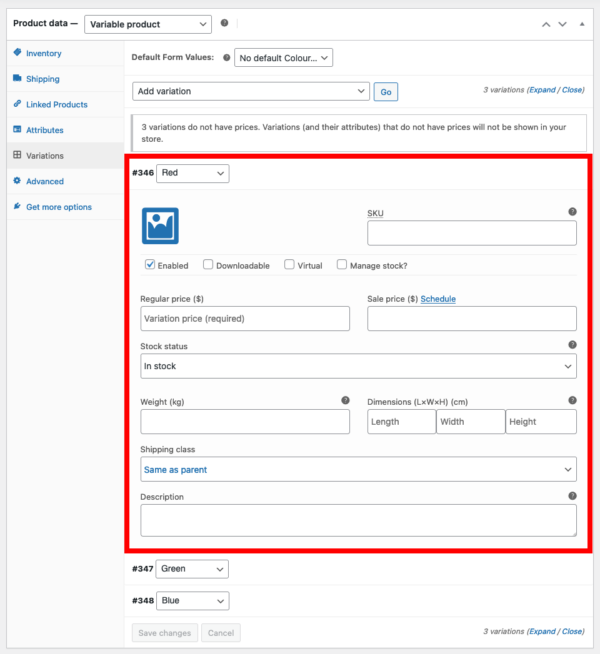Click the help icon beside Stock status

pyautogui.click(x=572, y=345)
